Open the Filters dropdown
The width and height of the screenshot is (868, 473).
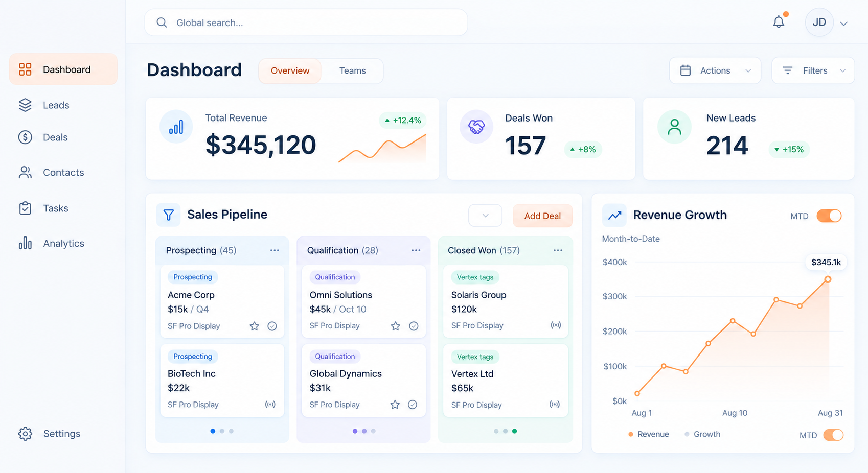[813, 70]
